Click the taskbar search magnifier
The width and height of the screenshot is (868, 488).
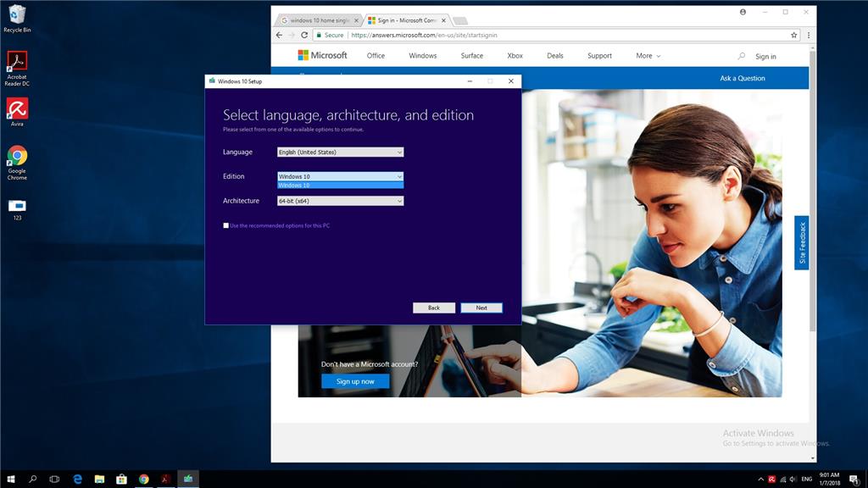coord(33,479)
